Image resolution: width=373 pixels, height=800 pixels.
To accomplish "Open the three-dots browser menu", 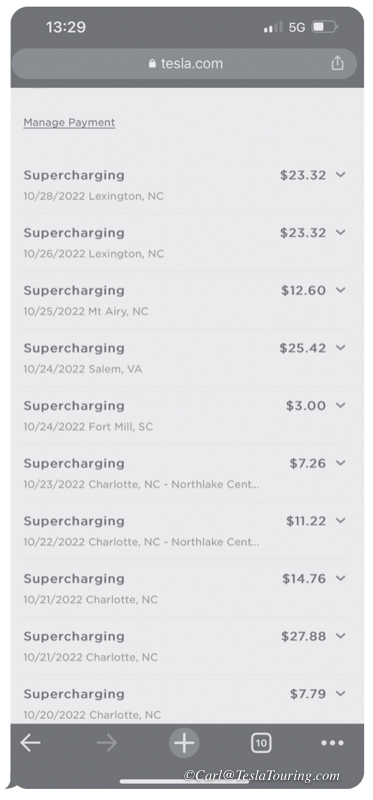I will [x=333, y=743].
